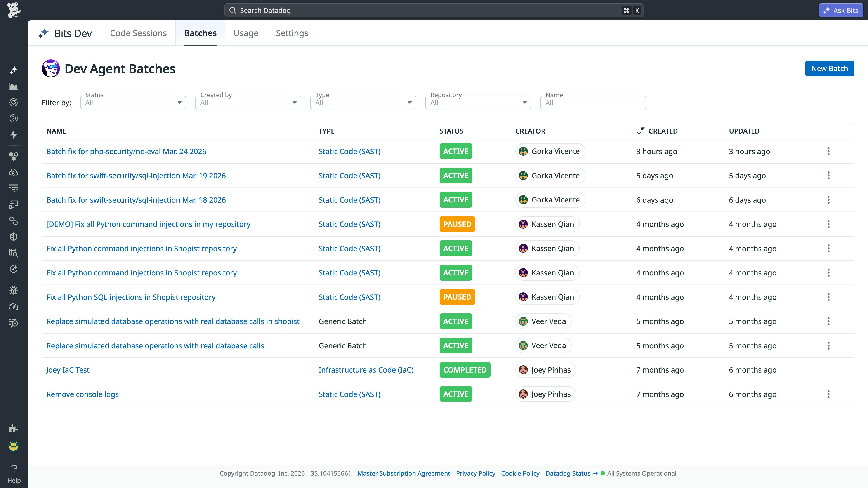Image resolution: width=868 pixels, height=488 pixels.
Task: Open Help via the question mark icon
Action: 14,469
